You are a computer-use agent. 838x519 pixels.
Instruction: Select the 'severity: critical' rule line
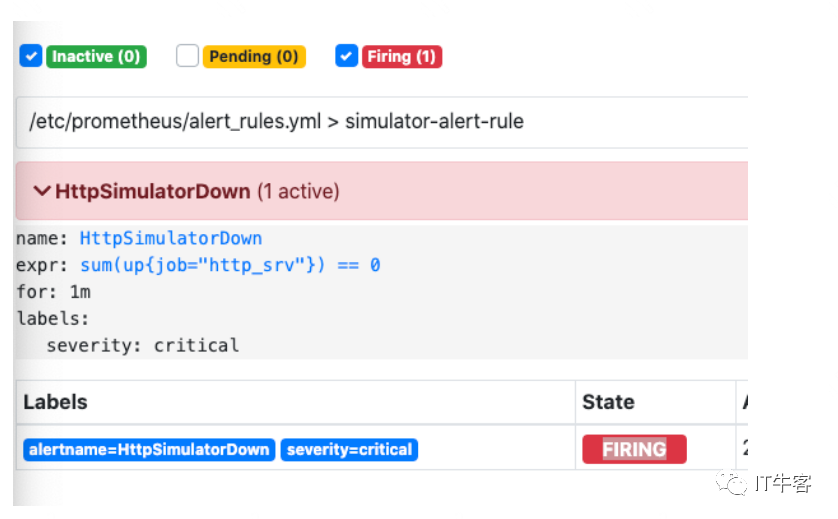(143, 346)
